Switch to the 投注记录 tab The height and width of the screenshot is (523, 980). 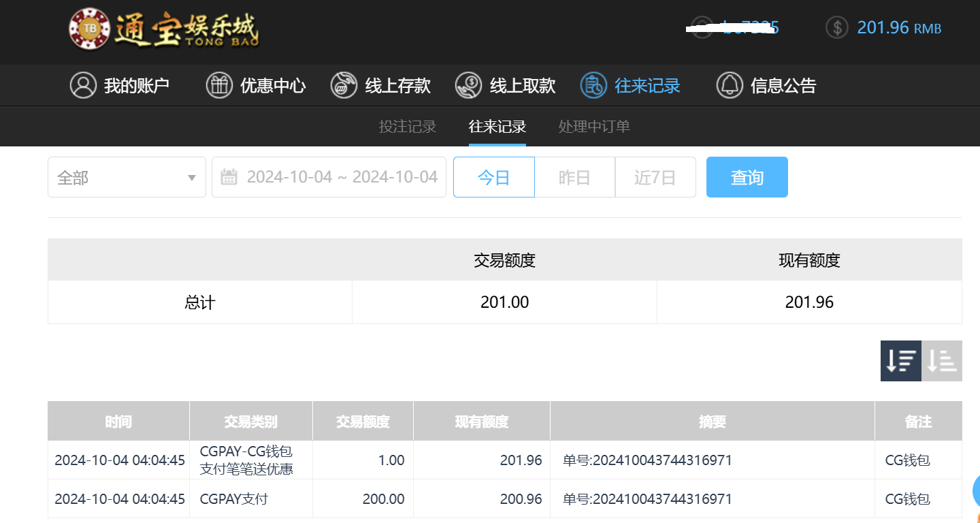(407, 127)
